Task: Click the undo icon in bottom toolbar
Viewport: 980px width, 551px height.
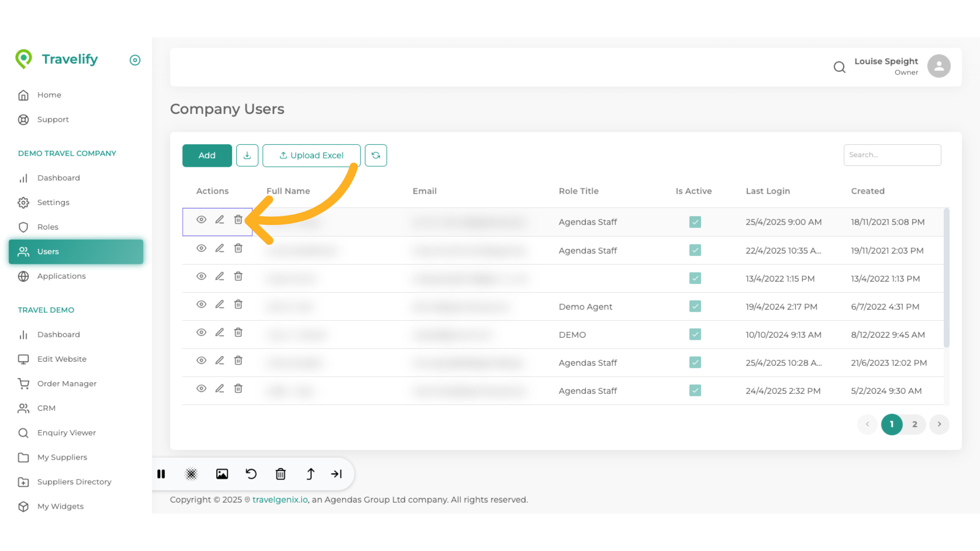Action: coord(251,474)
